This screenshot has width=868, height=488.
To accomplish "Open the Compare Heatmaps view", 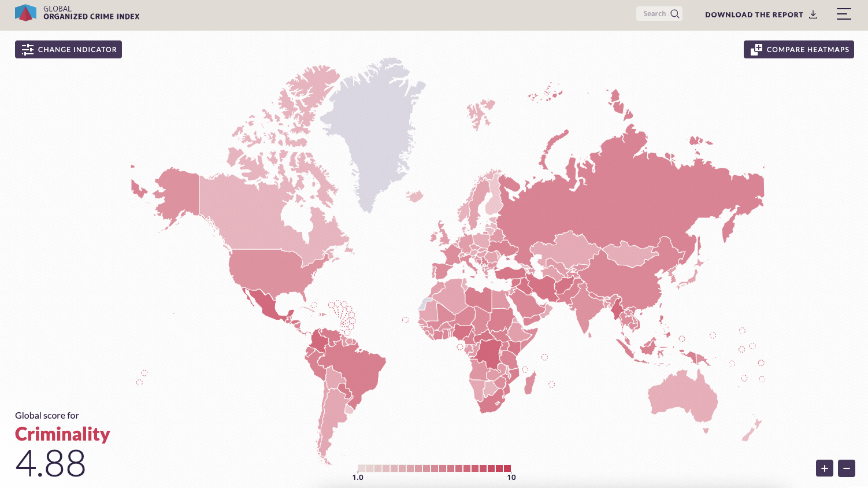I will (x=799, y=49).
